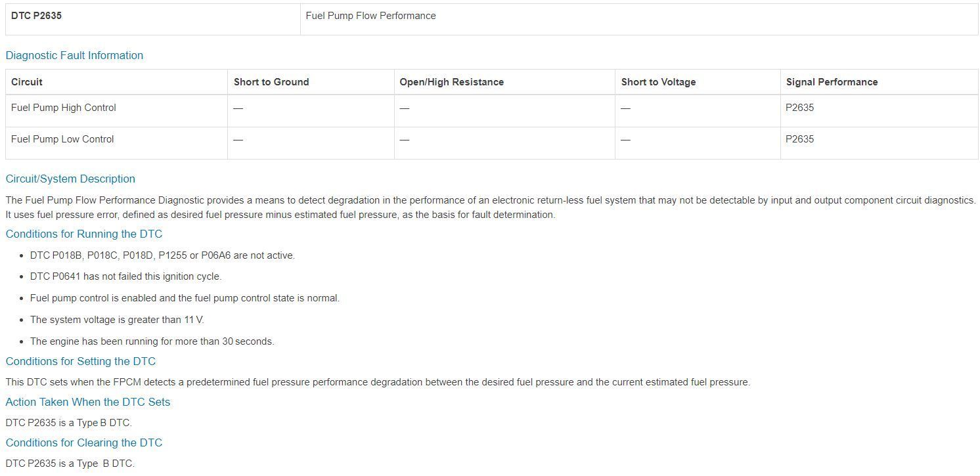
Task: Select the Fuel Pump Flow Performance title text
Action: tap(370, 16)
